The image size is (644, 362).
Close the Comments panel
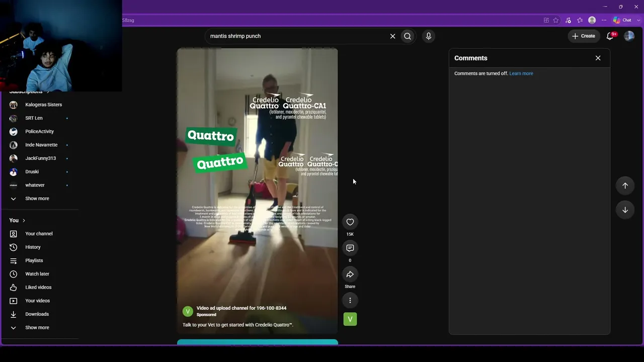pyautogui.click(x=598, y=58)
